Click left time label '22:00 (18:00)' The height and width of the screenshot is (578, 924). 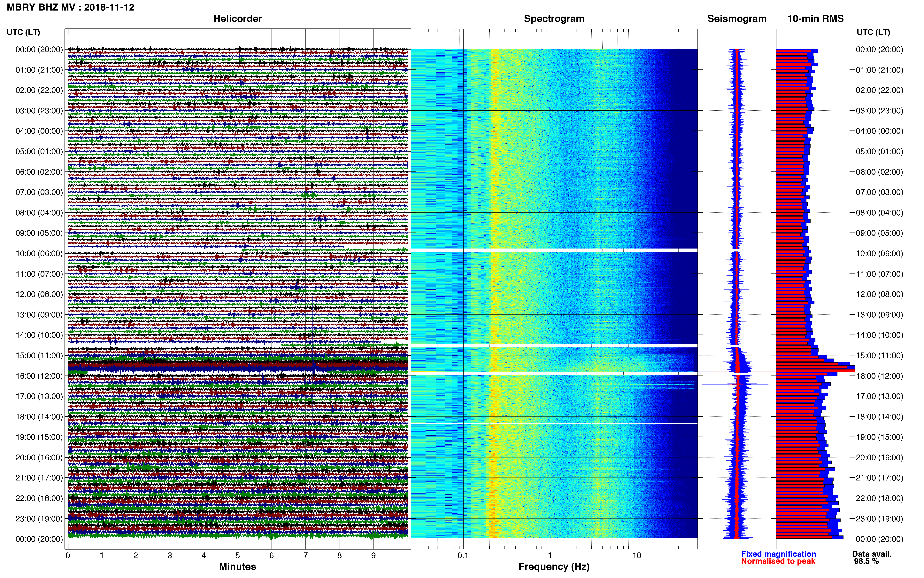(x=39, y=498)
